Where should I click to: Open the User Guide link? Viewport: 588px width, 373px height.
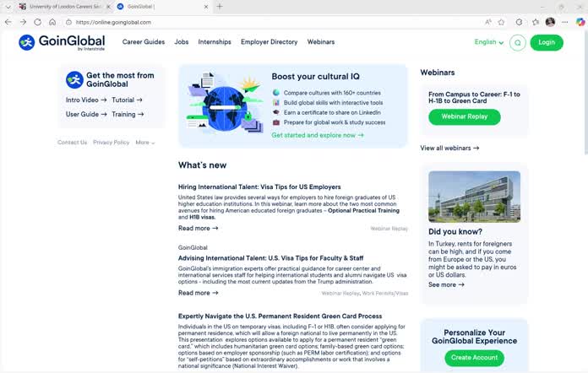(86, 114)
